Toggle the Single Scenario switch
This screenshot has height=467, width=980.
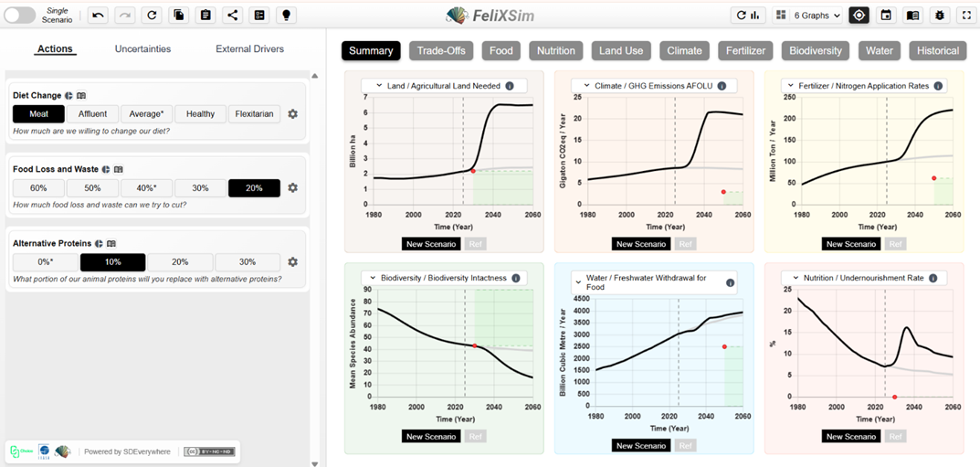click(20, 16)
